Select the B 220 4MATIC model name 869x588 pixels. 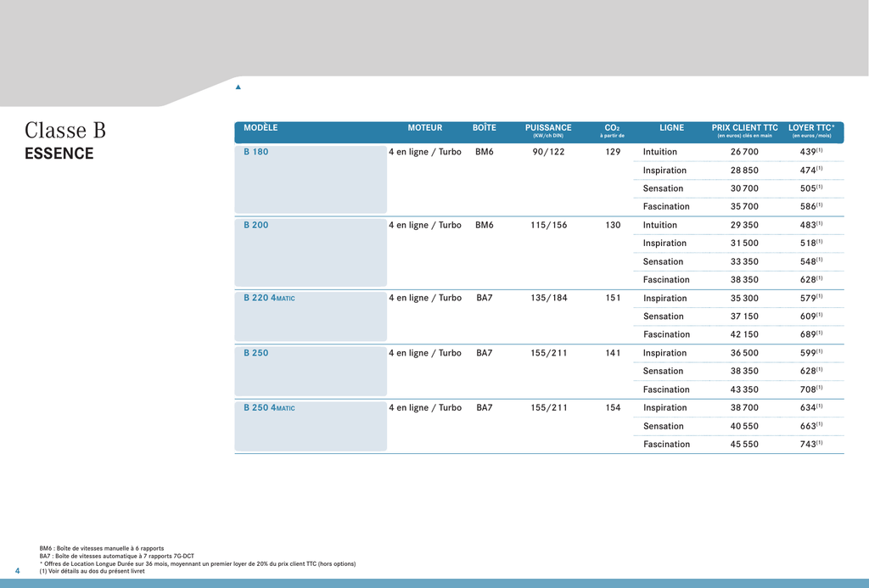[269, 298]
